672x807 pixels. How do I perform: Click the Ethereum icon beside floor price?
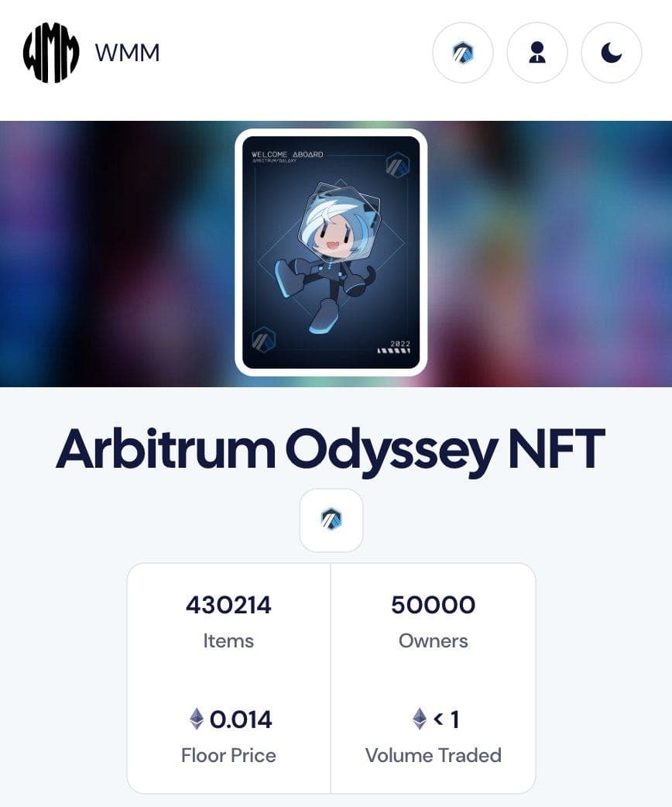pos(197,719)
